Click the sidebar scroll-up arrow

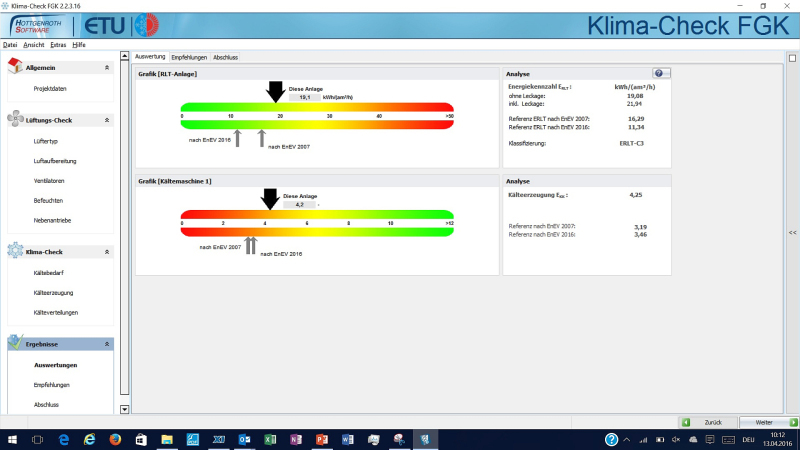124,56
